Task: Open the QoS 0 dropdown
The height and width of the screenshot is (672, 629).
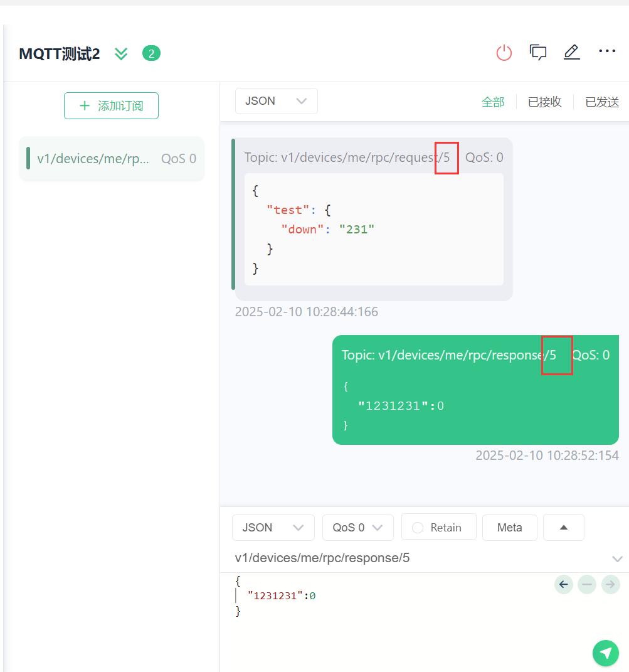Action: click(x=357, y=528)
